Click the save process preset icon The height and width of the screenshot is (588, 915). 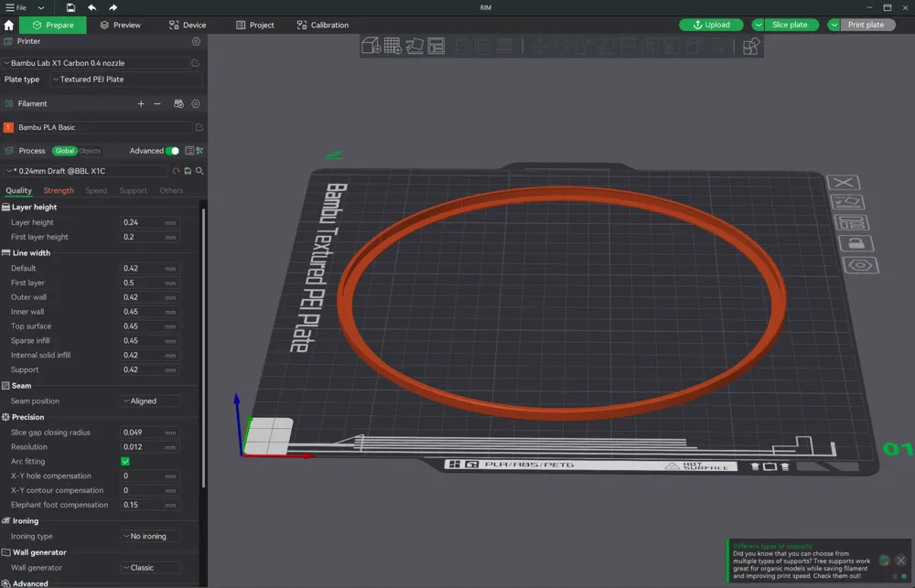click(188, 171)
